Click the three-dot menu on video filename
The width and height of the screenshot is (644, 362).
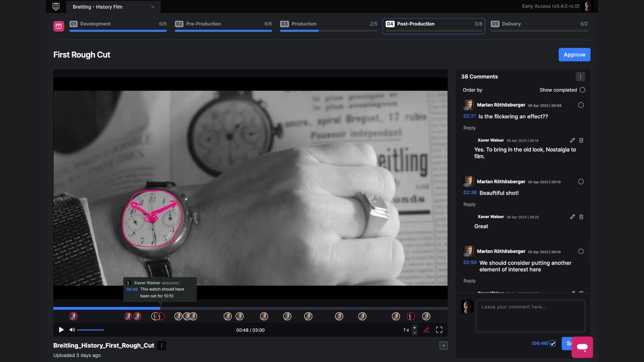161,345
